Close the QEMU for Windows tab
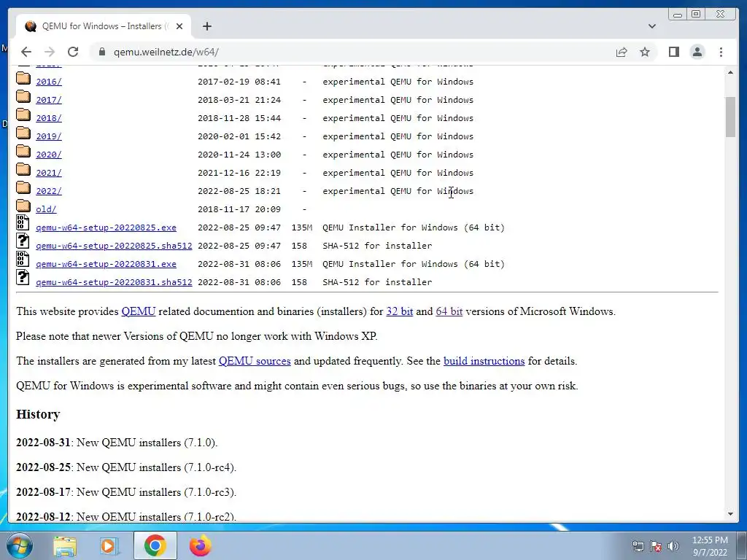This screenshot has width=747, height=560. coord(179,26)
